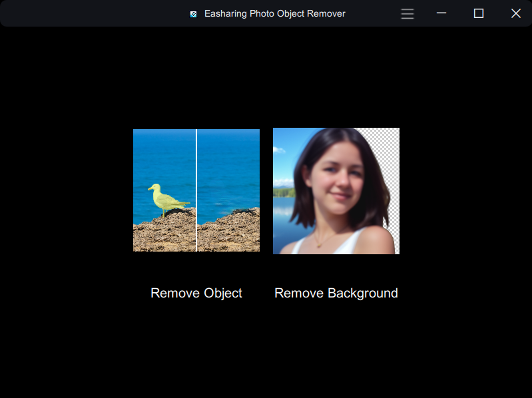Screen dimensions: 532x398
Task: Click the blurred lake background left of the woman
Action: pyautogui.click(x=282, y=213)
